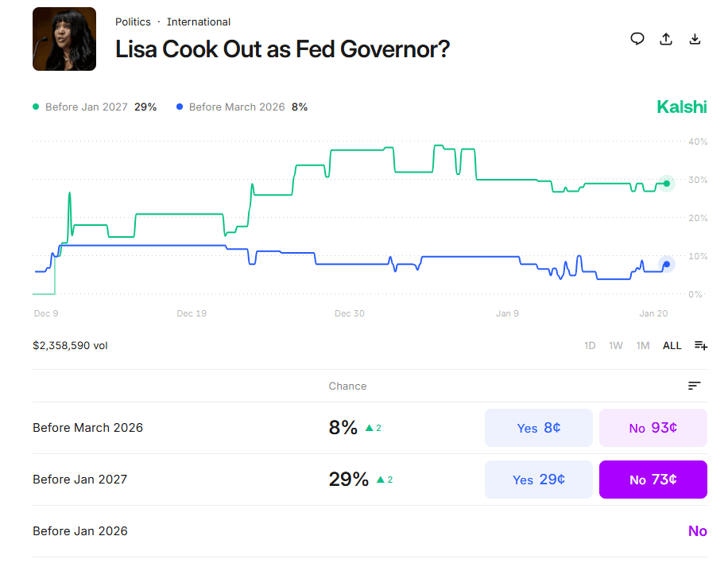Buy No 73¢ for Before Jan 2027
Viewport: 728px width, 571px height.
click(652, 480)
